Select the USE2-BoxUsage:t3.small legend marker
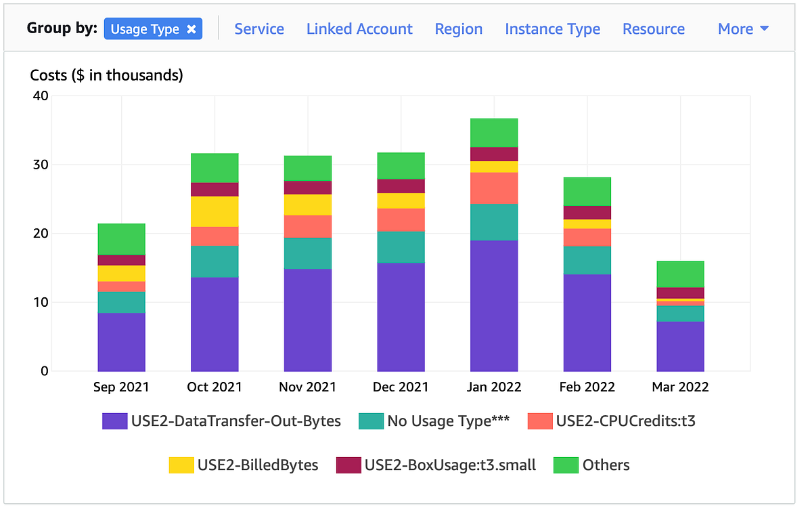 (x=348, y=465)
